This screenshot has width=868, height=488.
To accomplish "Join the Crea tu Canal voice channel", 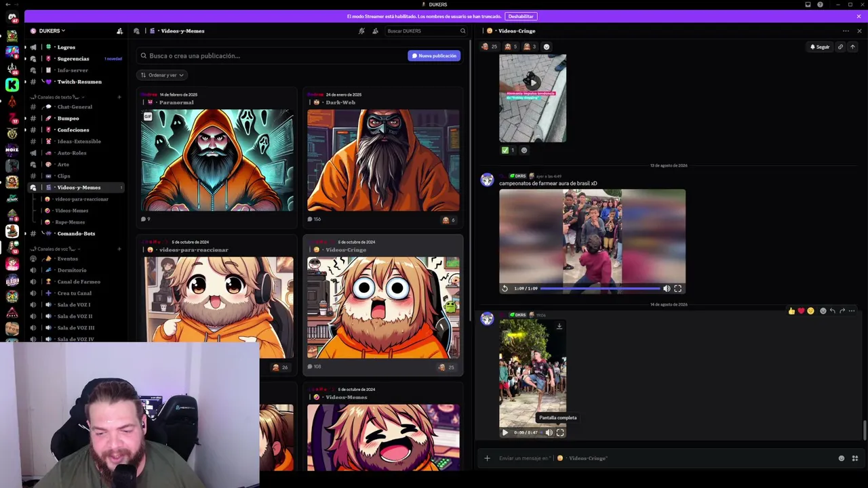I will (74, 293).
